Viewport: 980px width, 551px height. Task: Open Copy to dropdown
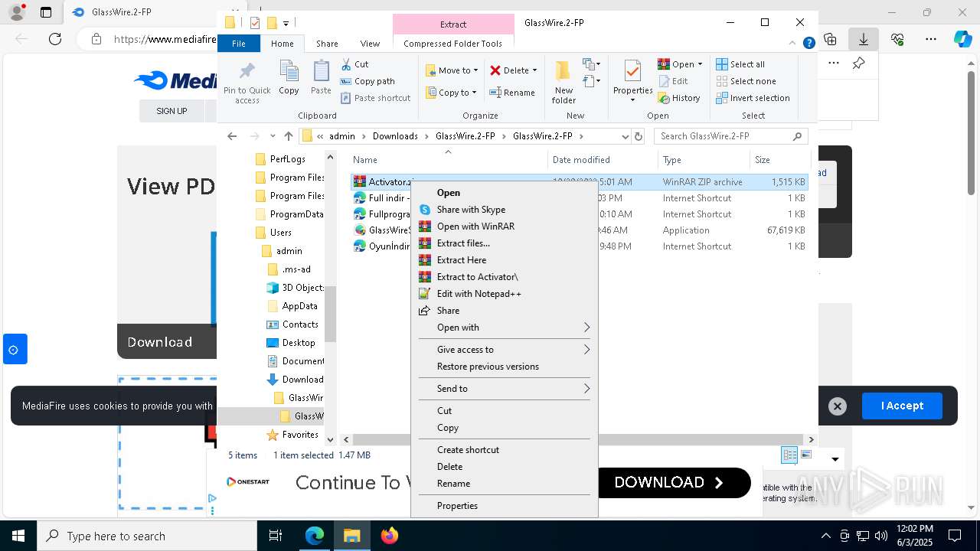point(452,93)
